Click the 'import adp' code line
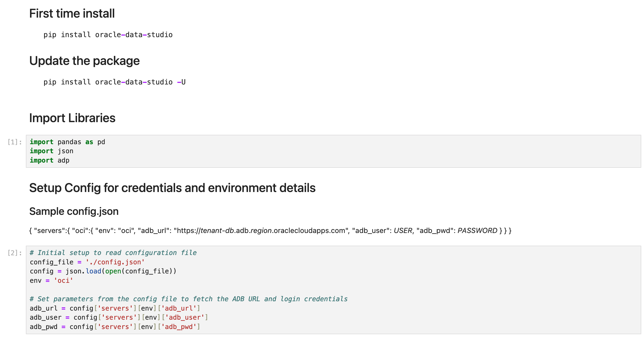 50,160
